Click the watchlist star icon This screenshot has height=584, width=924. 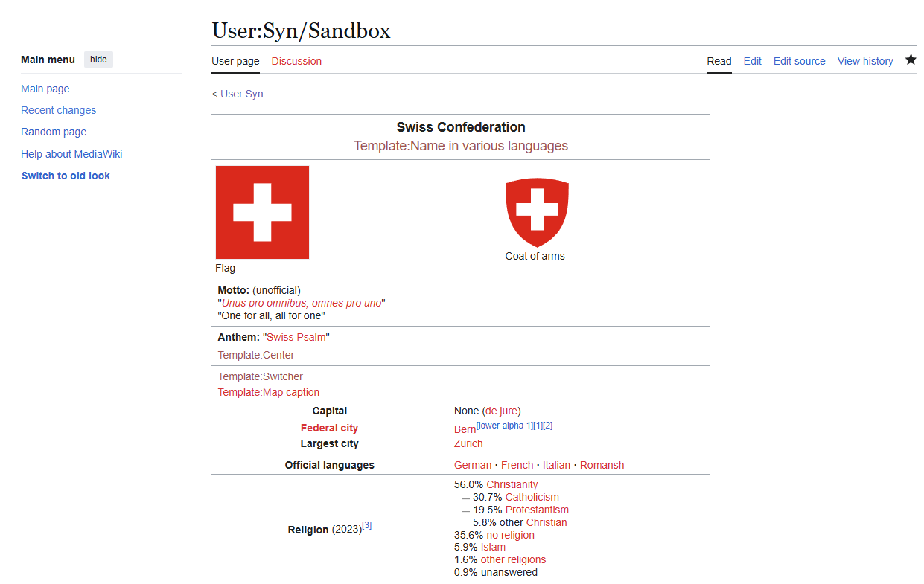point(911,60)
